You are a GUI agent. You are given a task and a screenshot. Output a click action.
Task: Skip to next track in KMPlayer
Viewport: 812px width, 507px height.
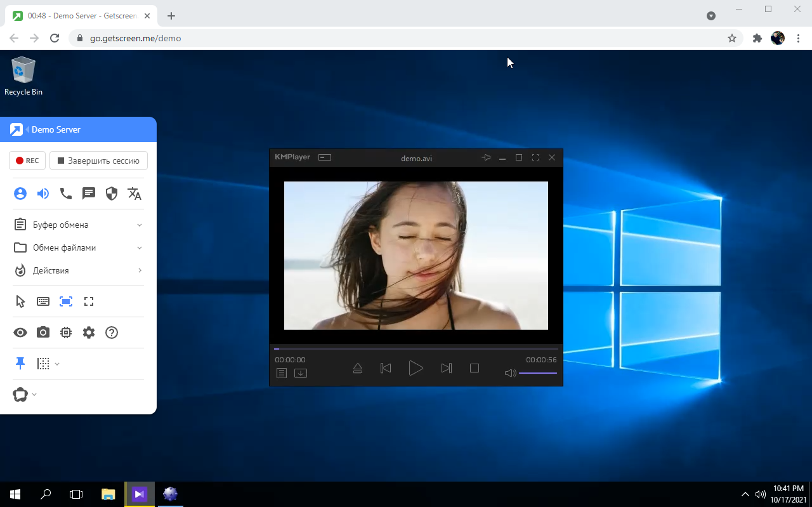(446, 368)
